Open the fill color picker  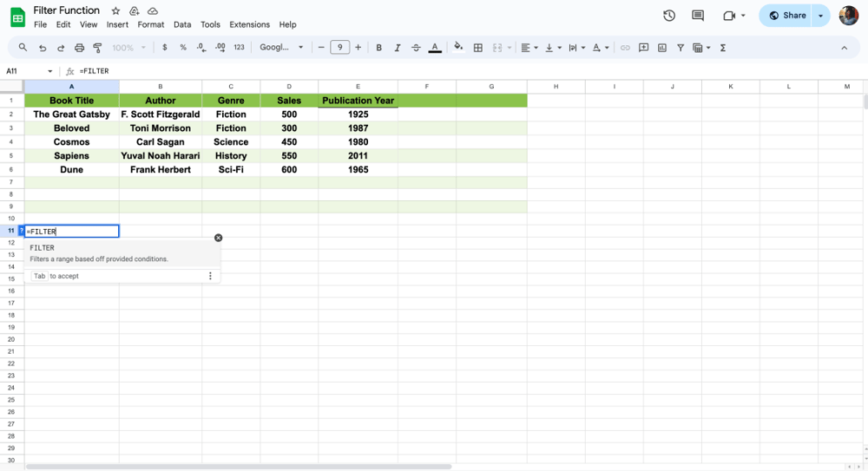point(458,48)
